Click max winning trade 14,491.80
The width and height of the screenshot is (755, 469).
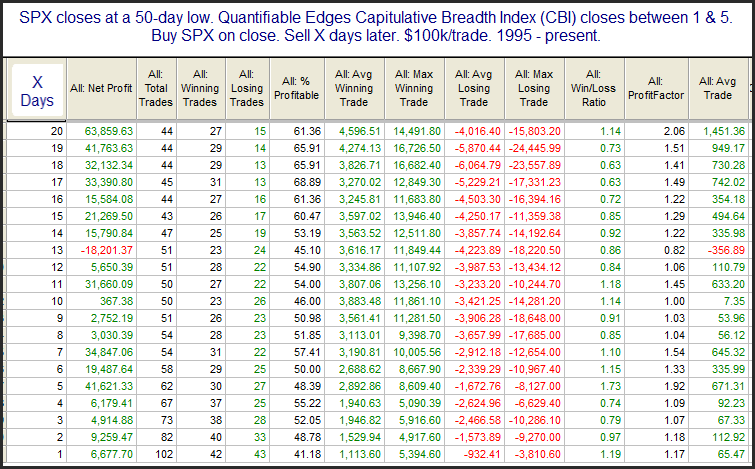[418, 131]
